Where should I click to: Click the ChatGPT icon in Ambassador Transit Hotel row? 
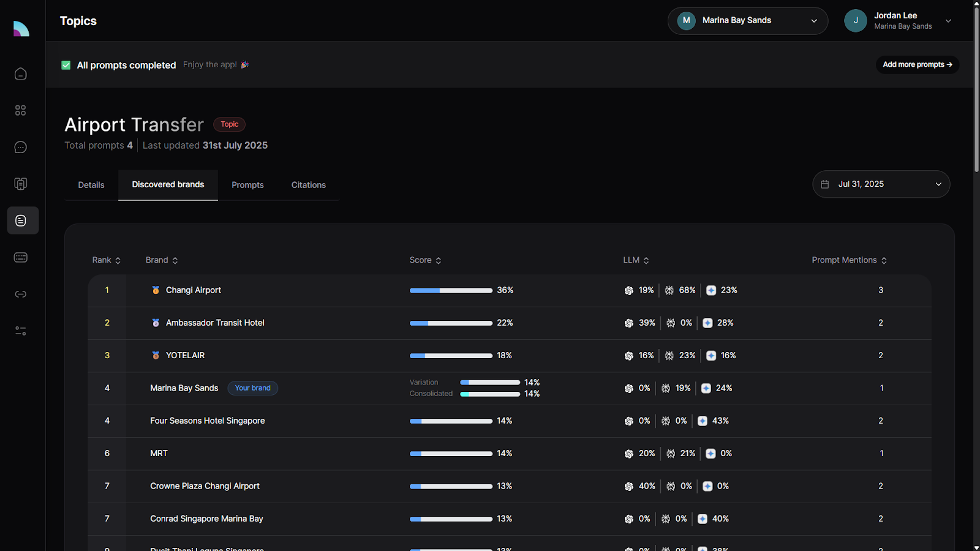(x=629, y=323)
